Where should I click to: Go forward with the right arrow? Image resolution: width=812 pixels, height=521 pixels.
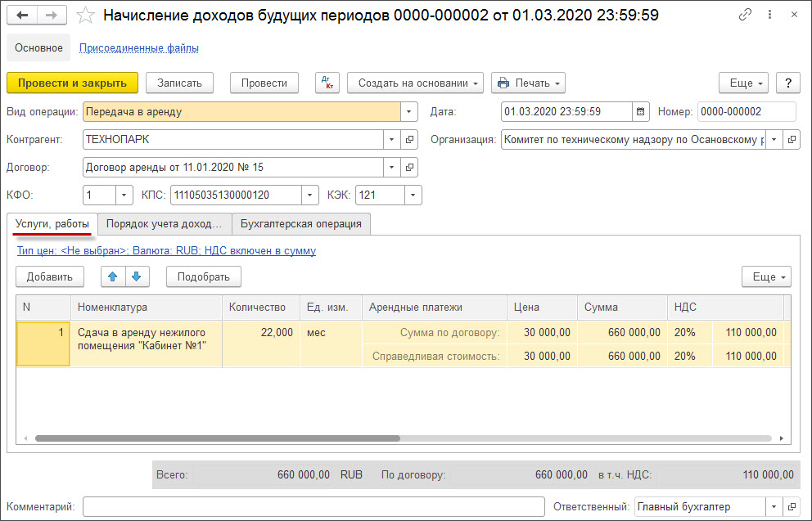tap(52, 15)
